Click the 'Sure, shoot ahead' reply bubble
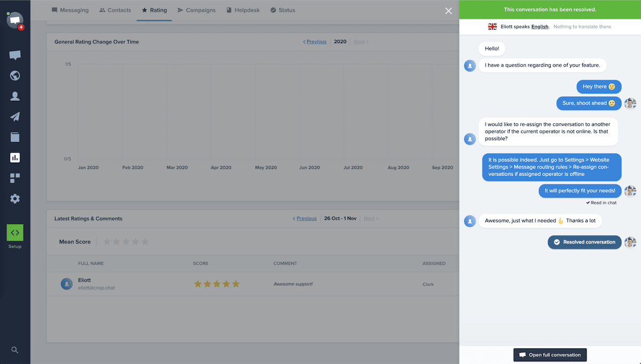 point(589,103)
